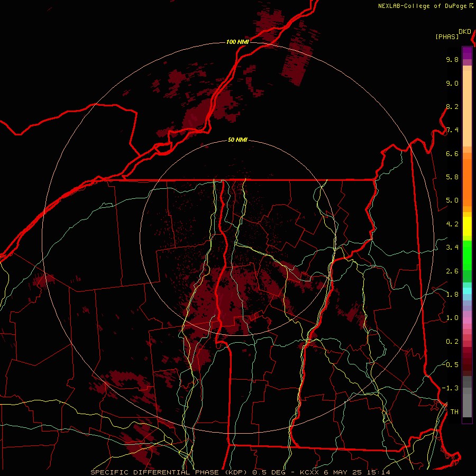Click the TH threshold label
Viewport: 476px width, 476px height.
(x=454, y=412)
